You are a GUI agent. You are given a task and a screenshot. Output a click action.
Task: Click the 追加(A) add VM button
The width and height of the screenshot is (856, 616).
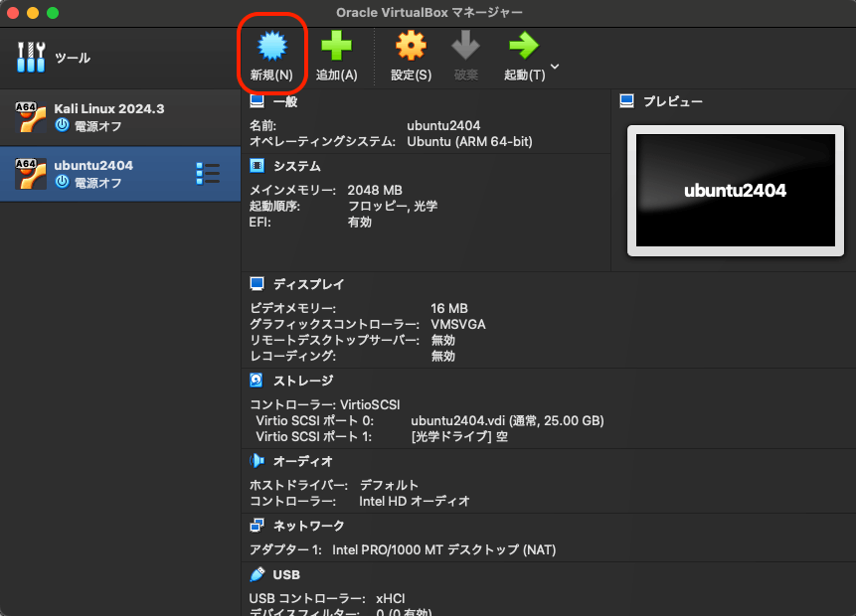(x=336, y=56)
